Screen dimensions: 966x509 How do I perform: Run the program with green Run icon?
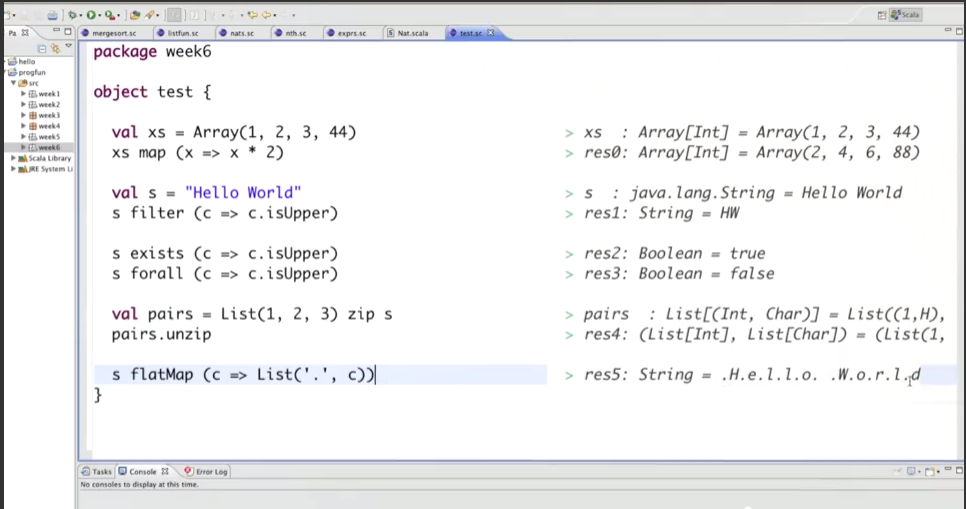click(x=91, y=15)
